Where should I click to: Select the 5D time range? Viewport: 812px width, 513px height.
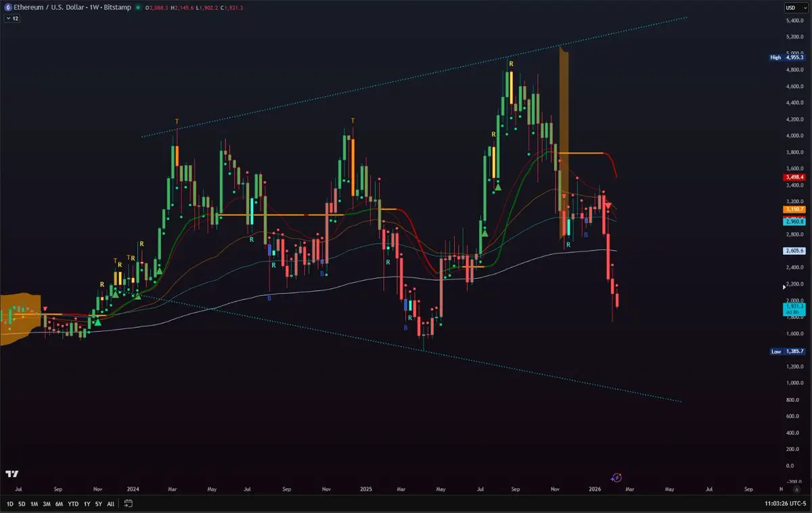tap(22, 504)
